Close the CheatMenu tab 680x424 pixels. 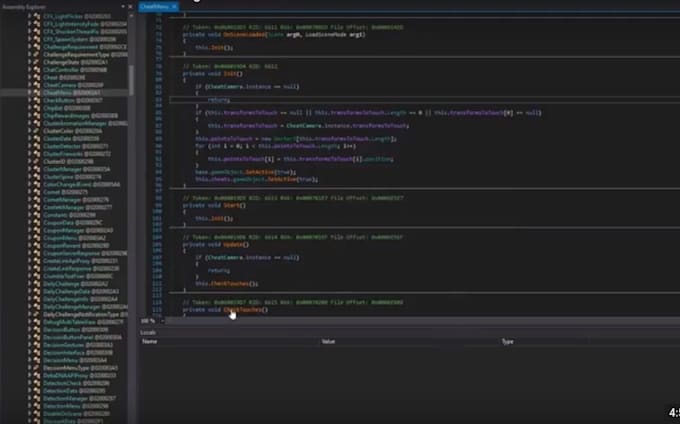[x=174, y=7]
